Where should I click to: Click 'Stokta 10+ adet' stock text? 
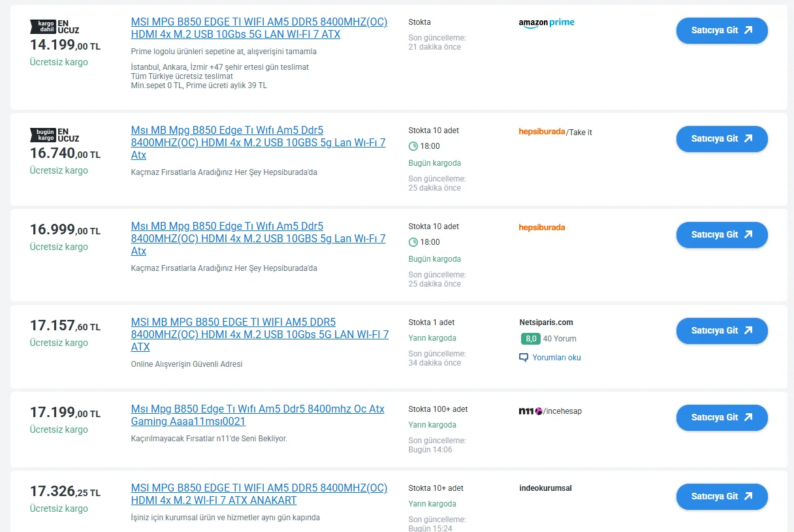[x=436, y=488]
